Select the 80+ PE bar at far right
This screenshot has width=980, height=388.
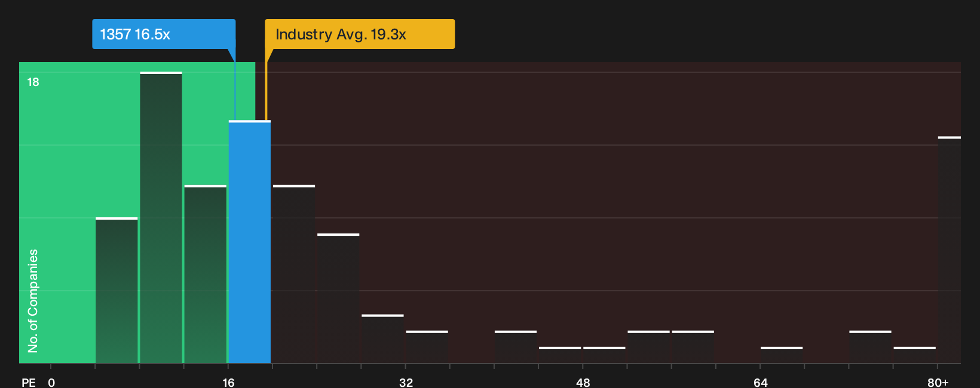(x=949, y=250)
